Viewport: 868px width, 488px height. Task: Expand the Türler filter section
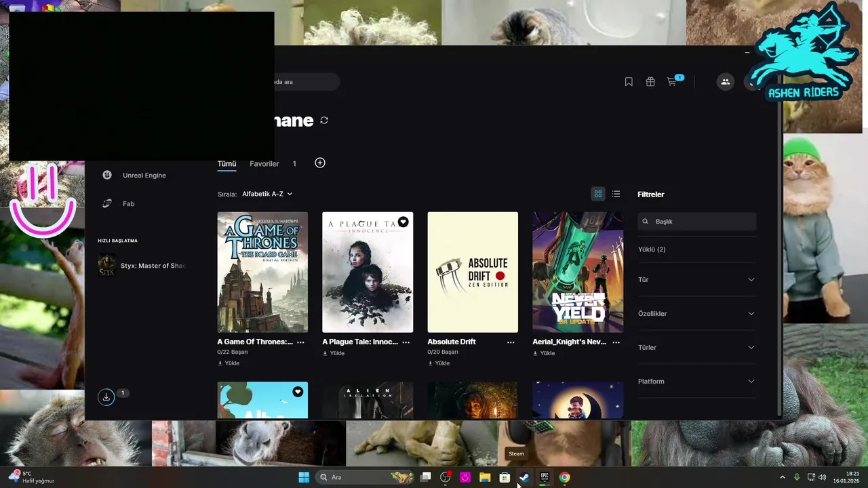[696, 348]
